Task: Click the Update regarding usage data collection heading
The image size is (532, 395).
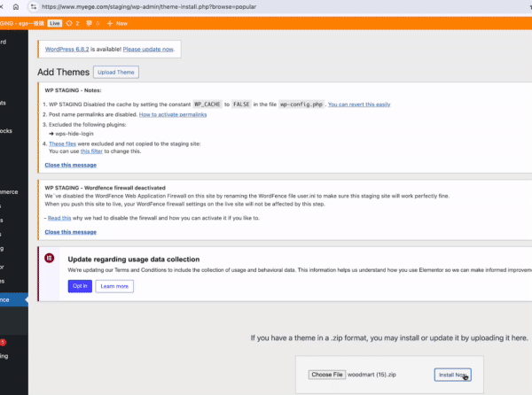Action: tap(134, 259)
